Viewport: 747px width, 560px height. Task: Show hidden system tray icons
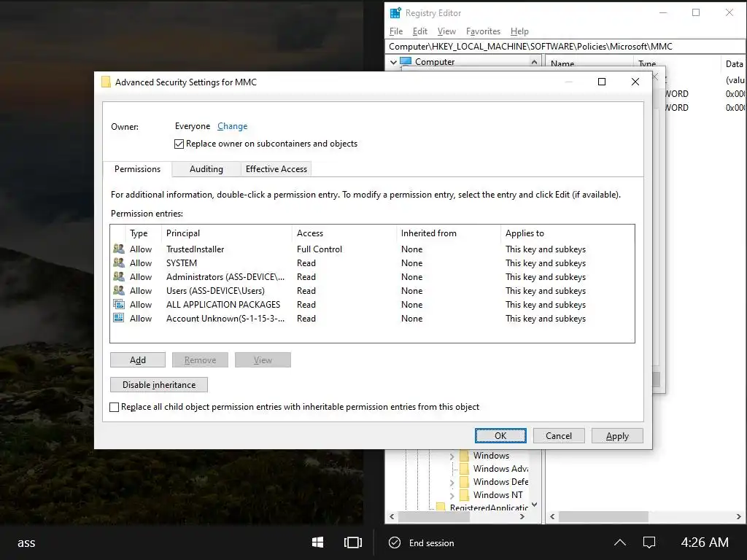click(x=620, y=542)
